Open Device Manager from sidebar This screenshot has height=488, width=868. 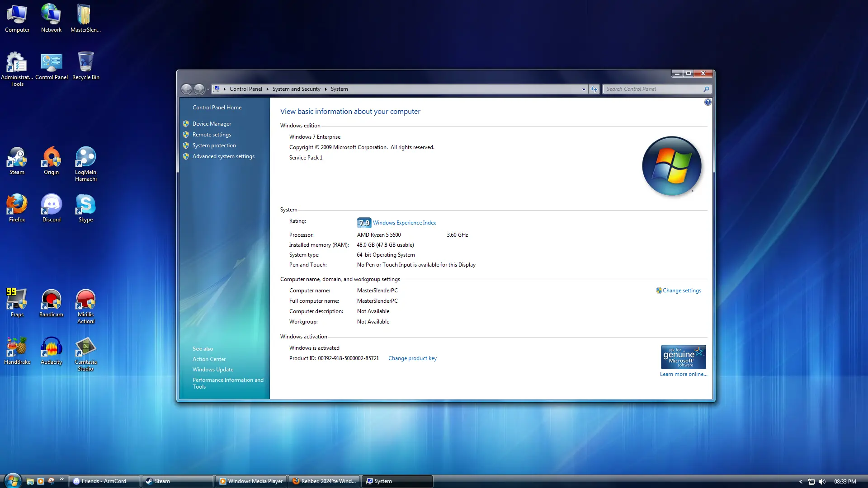click(212, 124)
